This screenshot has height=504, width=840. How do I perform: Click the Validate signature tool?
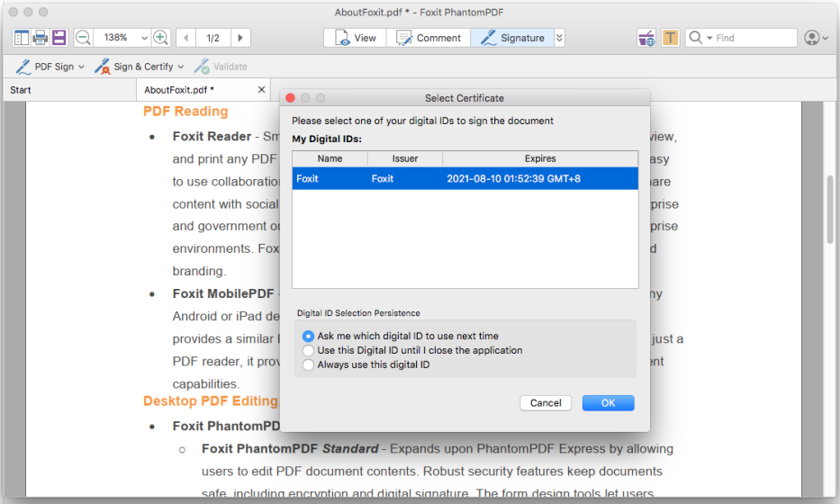click(221, 67)
